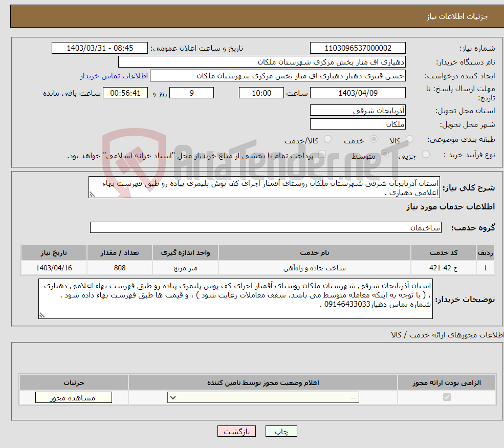The image size is (504, 448).
Task: Select the متوسط purchase type radio
Action: click(385, 155)
